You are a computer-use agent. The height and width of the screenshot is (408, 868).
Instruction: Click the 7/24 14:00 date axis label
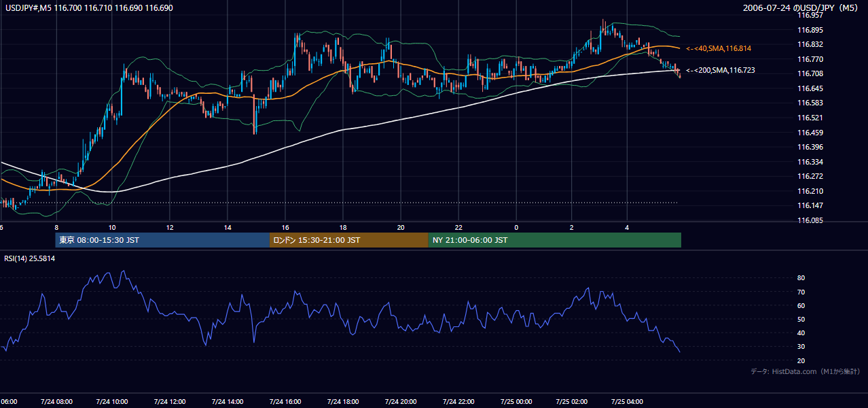point(229,401)
